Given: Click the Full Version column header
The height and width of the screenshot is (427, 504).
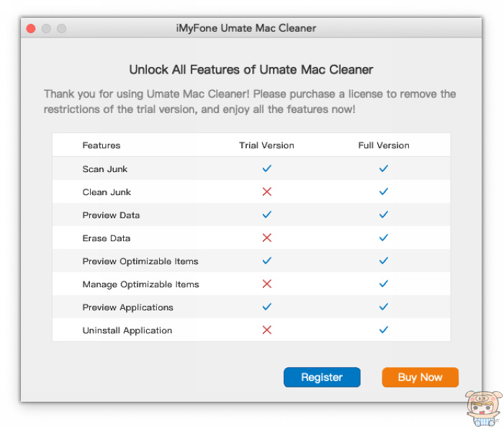Looking at the screenshot, I should [384, 145].
